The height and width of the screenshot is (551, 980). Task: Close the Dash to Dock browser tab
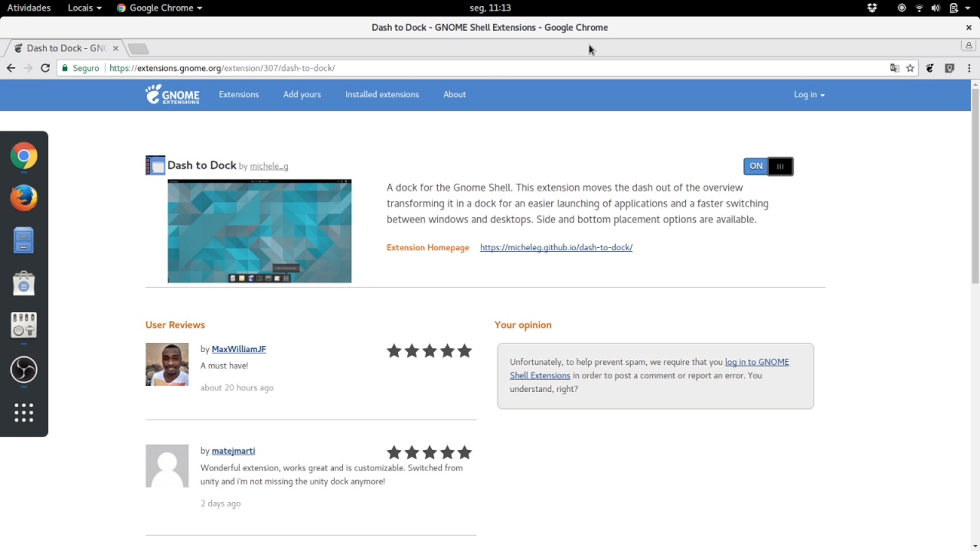point(116,48)
